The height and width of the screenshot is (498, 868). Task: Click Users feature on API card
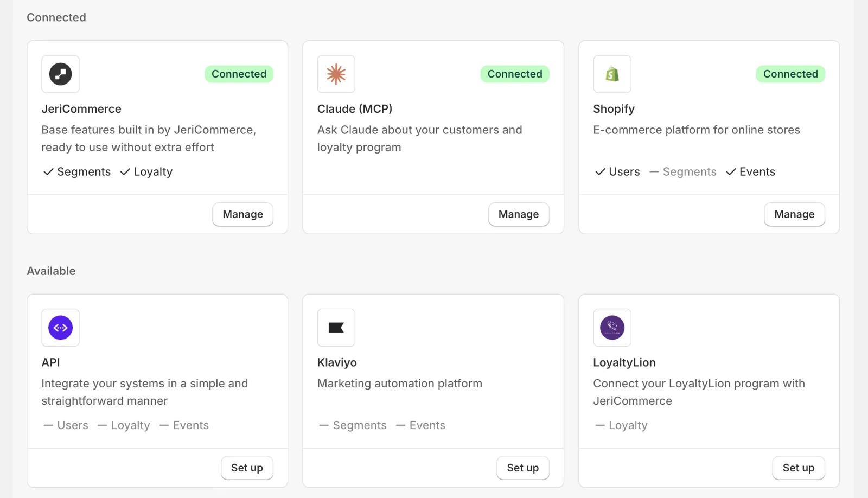[x=66, y=425]
